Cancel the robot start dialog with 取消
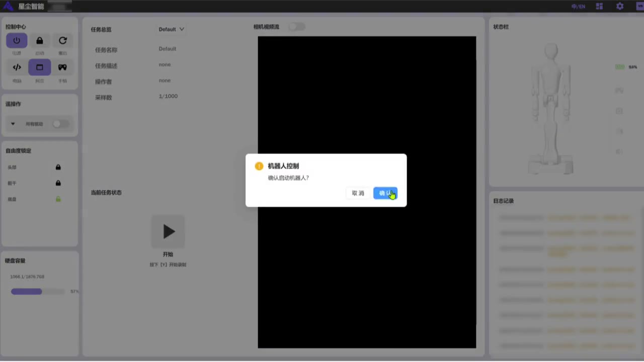644x362 pixels. [x=358, y=193]
